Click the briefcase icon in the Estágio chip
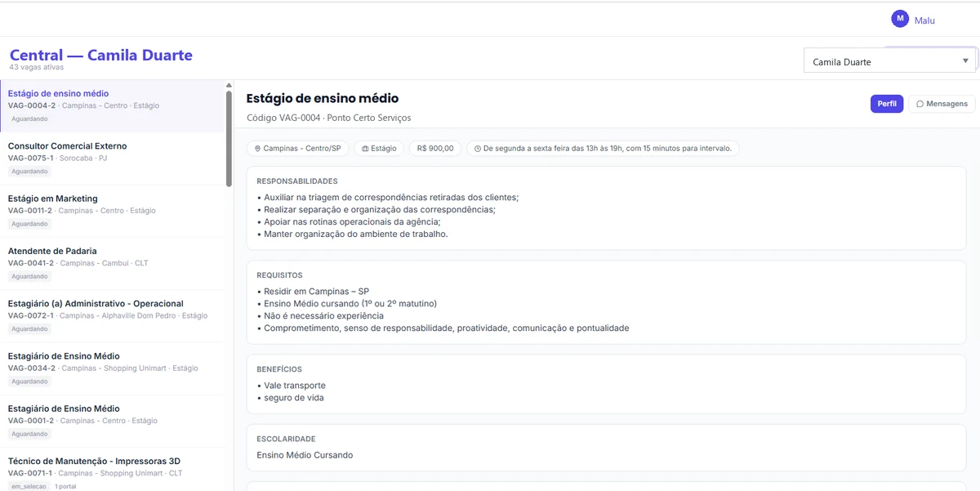Viewport: 980px width, 491px height. pyautogui.click(x=365, y=149)
